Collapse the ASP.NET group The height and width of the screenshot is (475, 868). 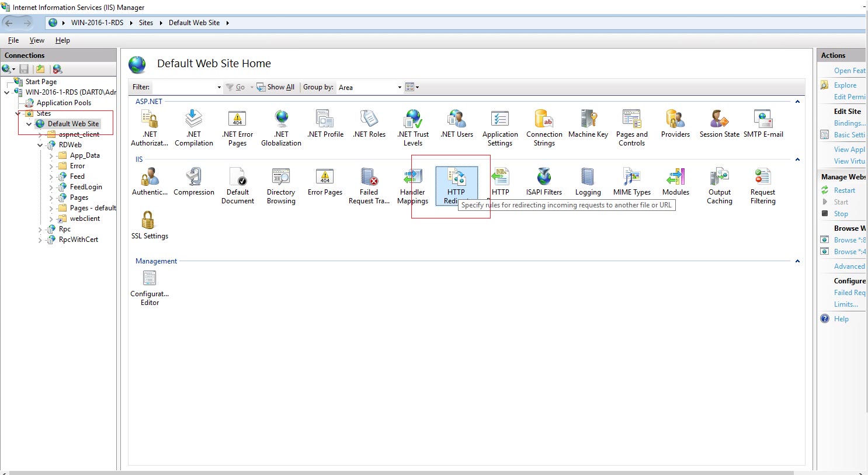click(x=797, y=102)
